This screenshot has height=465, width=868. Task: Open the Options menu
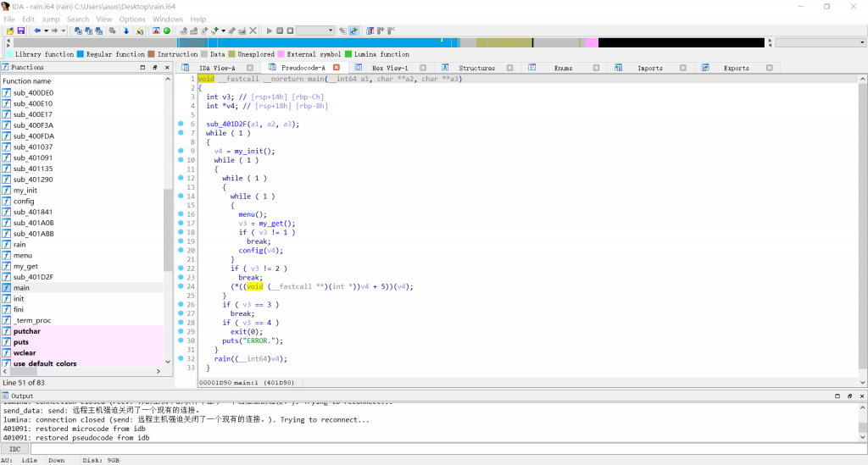coord(132,19)
